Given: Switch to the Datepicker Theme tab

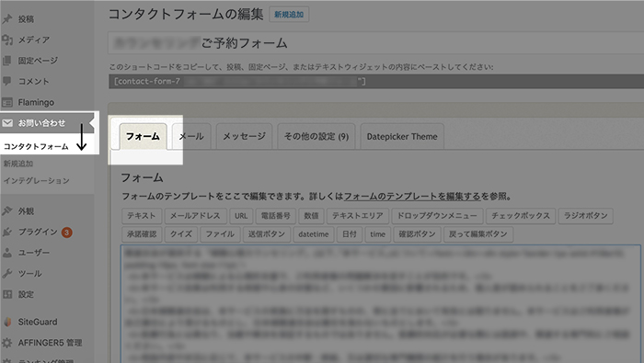Looking at the screenshot, I should coord(402,136).
